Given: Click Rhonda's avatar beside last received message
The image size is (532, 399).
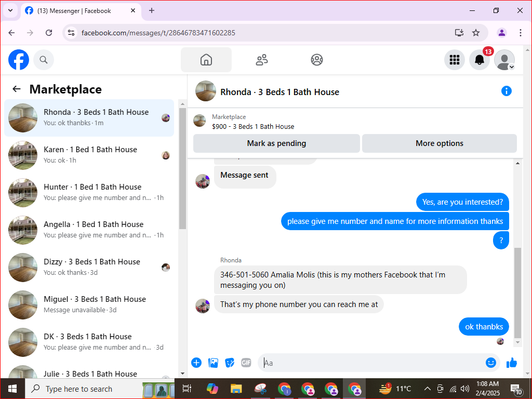Looking at the screenshot, I should pos(203,305).
